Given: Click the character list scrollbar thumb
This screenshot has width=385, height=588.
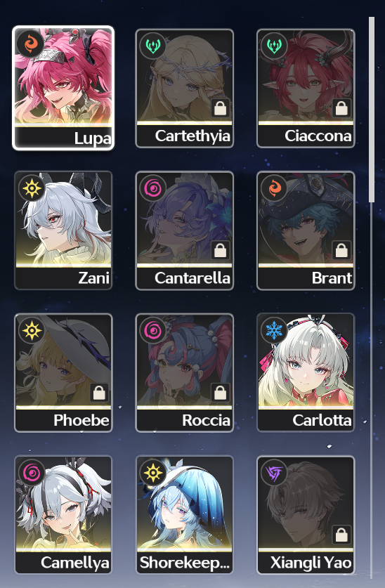Looking at the screenshot, I should (x=372, y=110).
